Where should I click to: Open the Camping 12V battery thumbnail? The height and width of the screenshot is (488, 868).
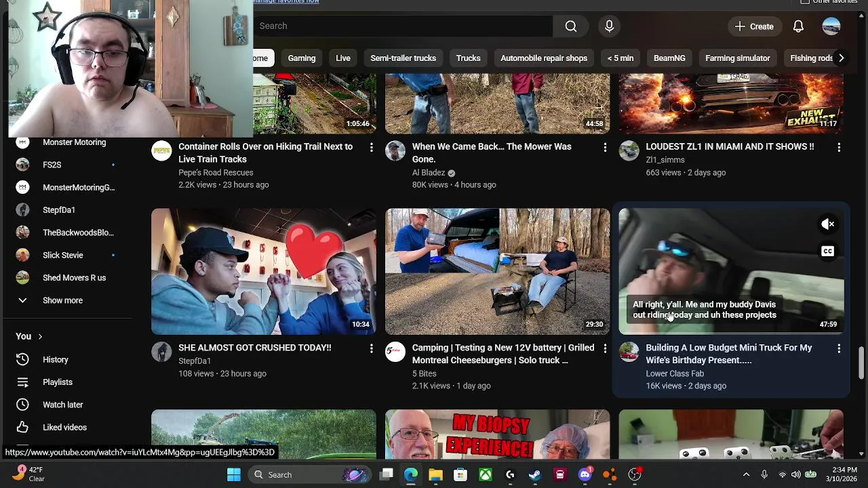coord(498,271)
